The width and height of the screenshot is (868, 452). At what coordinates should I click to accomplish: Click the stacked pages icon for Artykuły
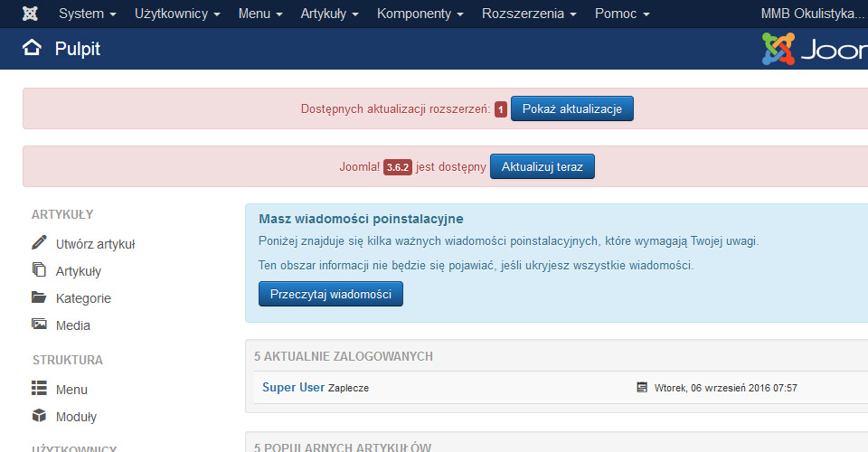[39, 269]
